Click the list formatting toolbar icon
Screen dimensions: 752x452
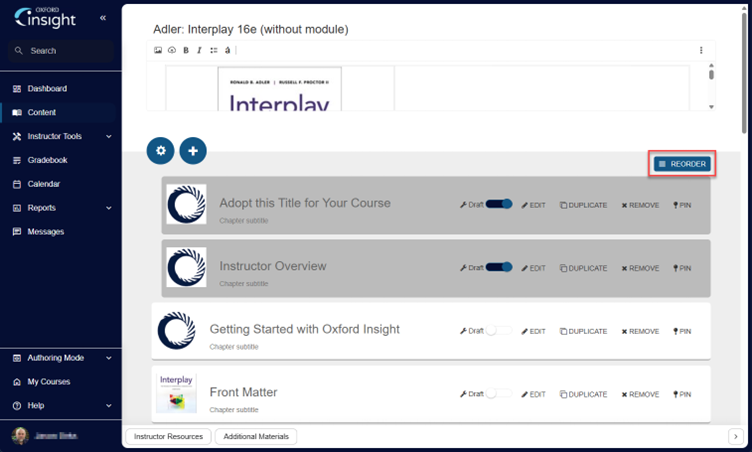tap(213, 50)
